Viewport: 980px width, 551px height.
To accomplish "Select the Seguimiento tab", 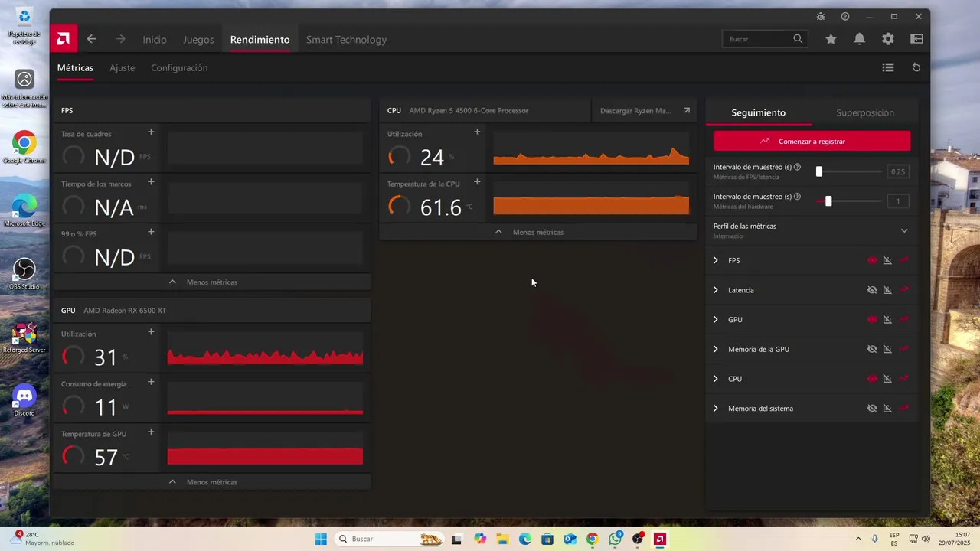I will [758, 112].
